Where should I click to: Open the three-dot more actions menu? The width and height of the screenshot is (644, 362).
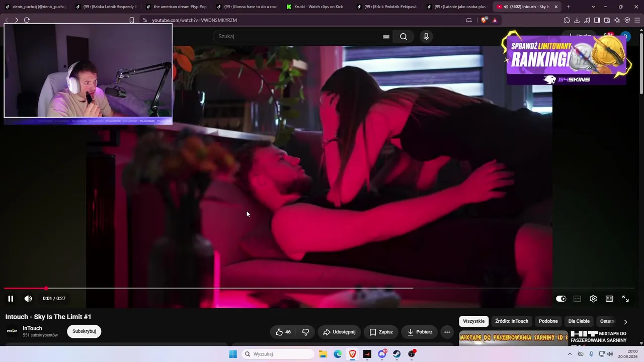pyautogui.click(x=447, y=332)
